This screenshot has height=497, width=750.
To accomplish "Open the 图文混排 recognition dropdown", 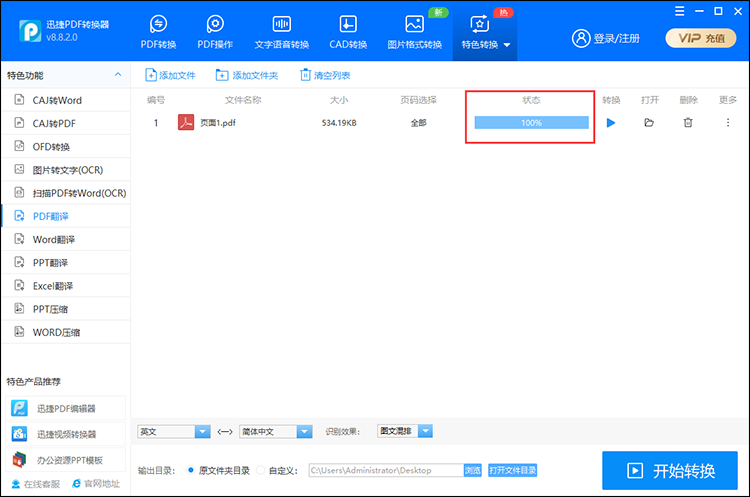I will pos(405,431).
